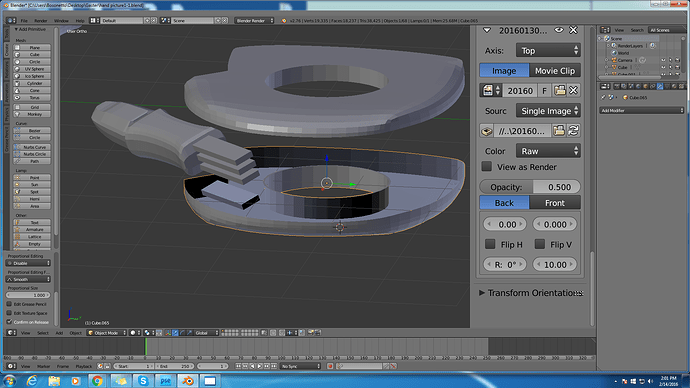Open the Color space dropdown showing Raw
The width and height of the screenshot is (690, 388).
[x=548, y=151]
